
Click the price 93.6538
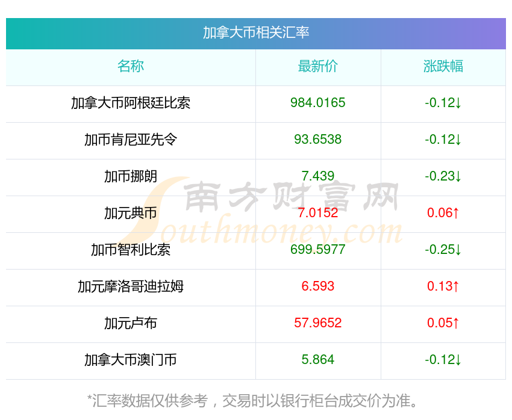(x=317, y=140)
